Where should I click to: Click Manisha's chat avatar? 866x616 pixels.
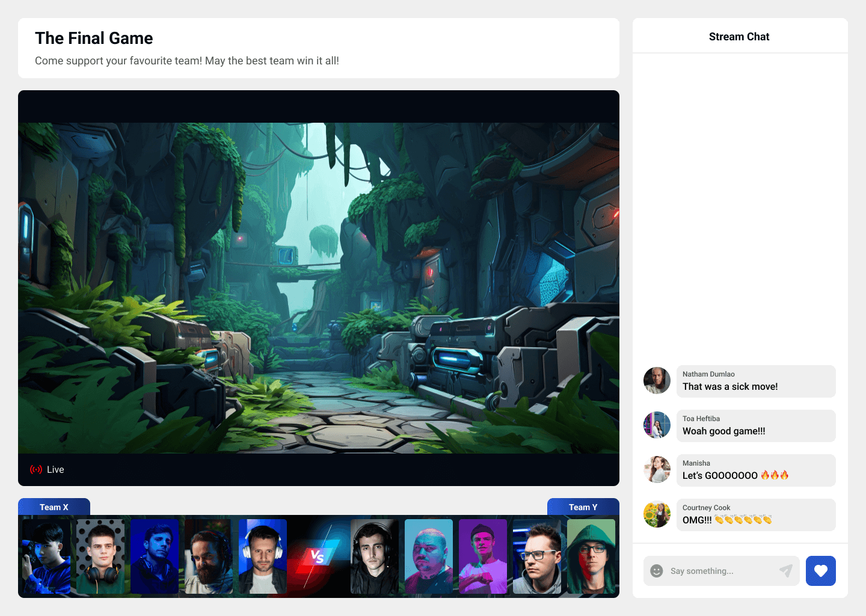pos(657,470)
